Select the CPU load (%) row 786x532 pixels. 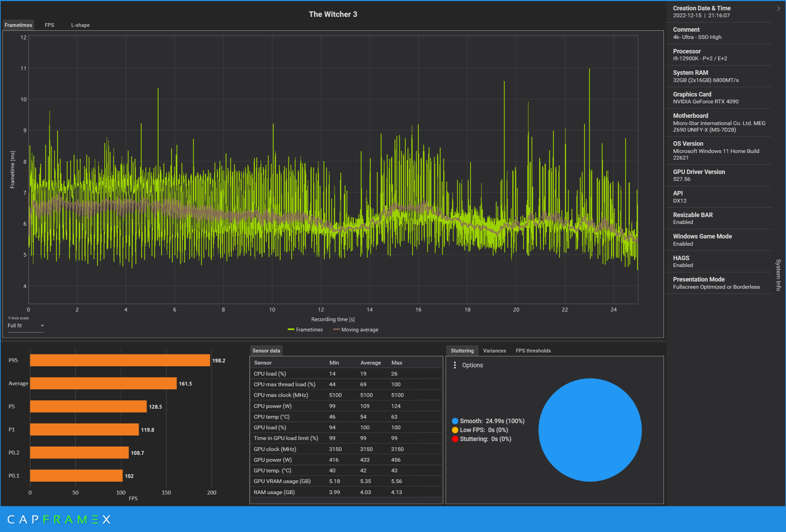[x=346, y=374]
